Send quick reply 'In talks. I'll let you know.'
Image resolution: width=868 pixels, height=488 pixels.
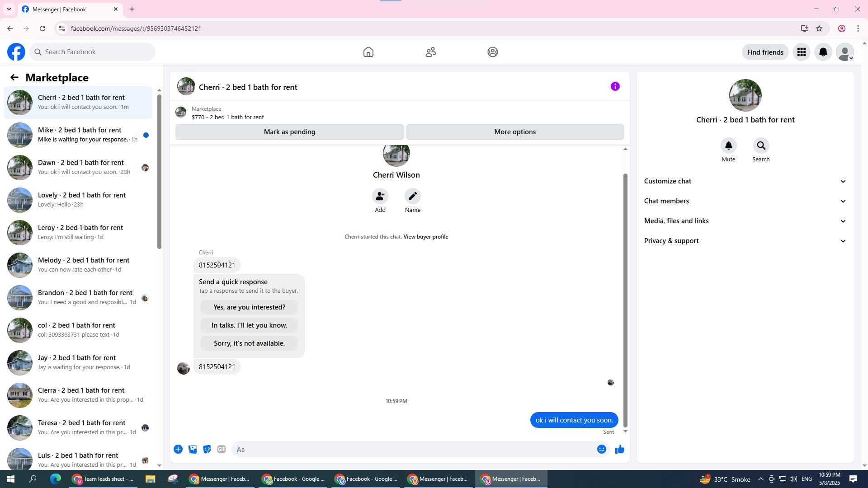[249, 325]
